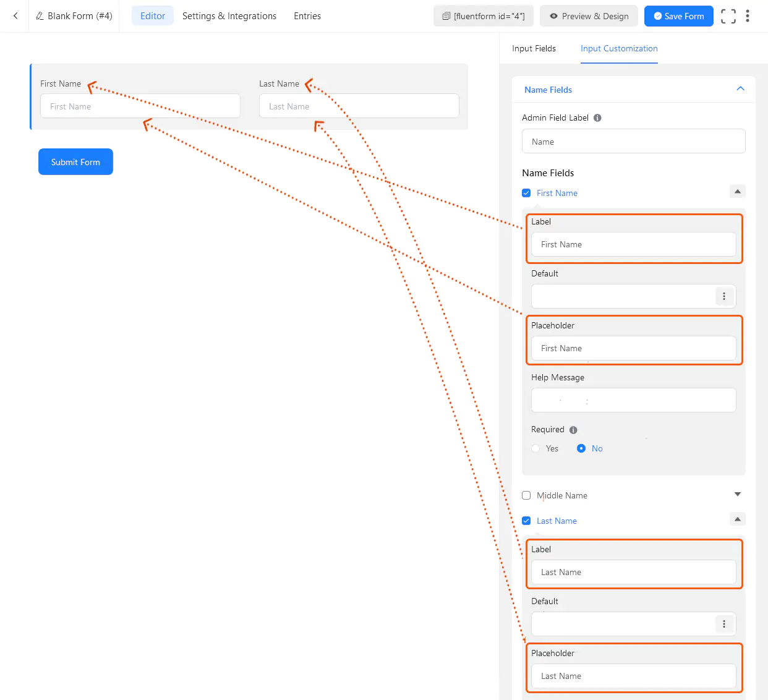Viewport: 768px width, 700px height.
Task: Click the Save Form button
Action: [678, 15]
